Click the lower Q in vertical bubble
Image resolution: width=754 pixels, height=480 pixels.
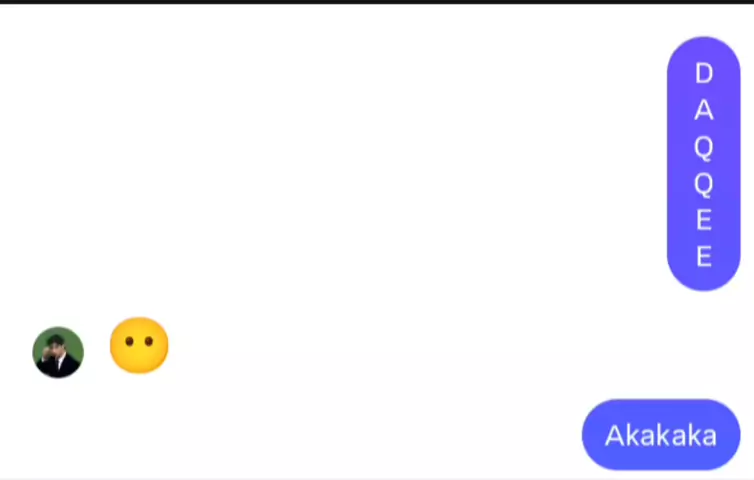click(704, 184)
